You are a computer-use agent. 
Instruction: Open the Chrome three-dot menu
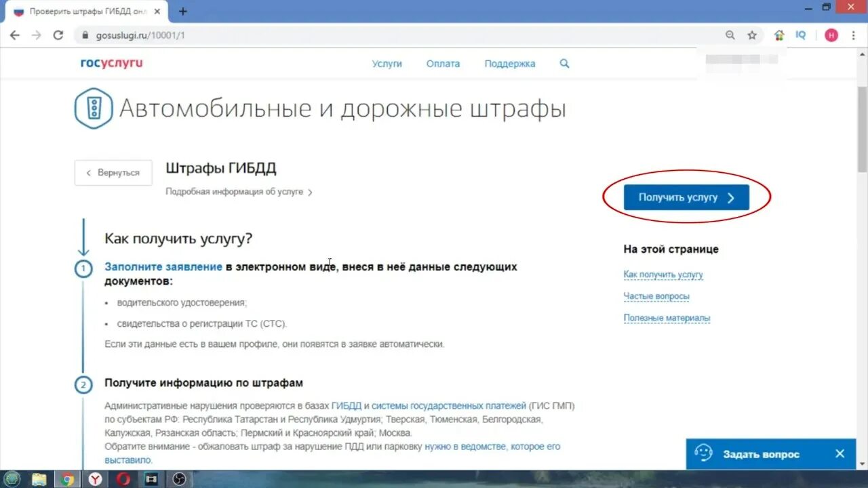click(x=853, y=35)
